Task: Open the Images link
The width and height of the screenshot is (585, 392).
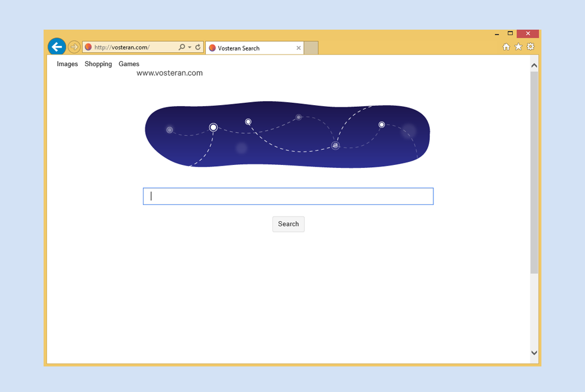Action: tap(67, 64)
